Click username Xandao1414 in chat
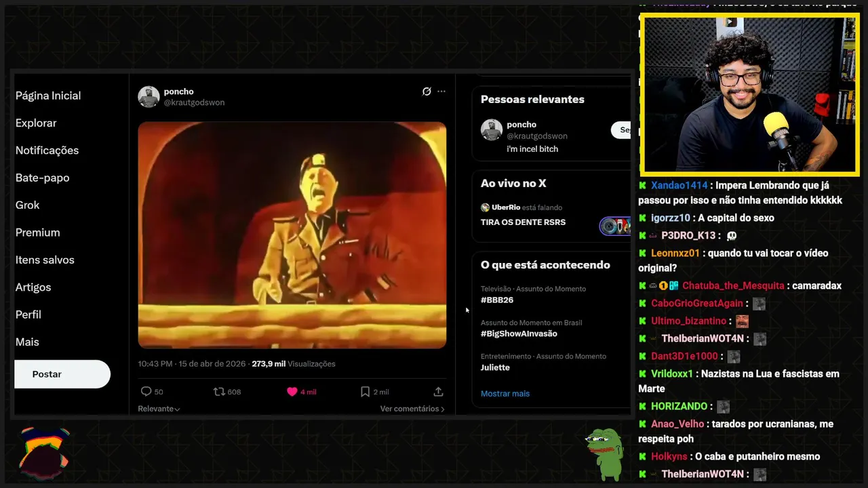Image resolution: width=868 pixels, height=488 pixels. click(679, 186)
